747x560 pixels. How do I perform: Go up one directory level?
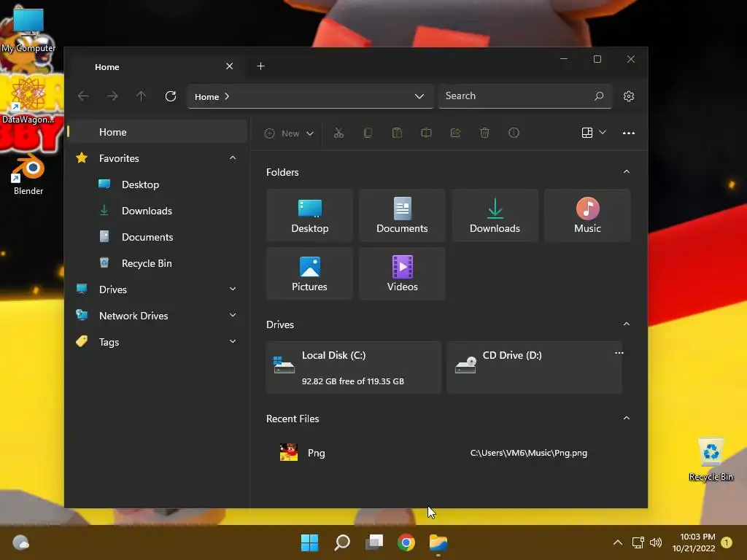pos(142,96)
